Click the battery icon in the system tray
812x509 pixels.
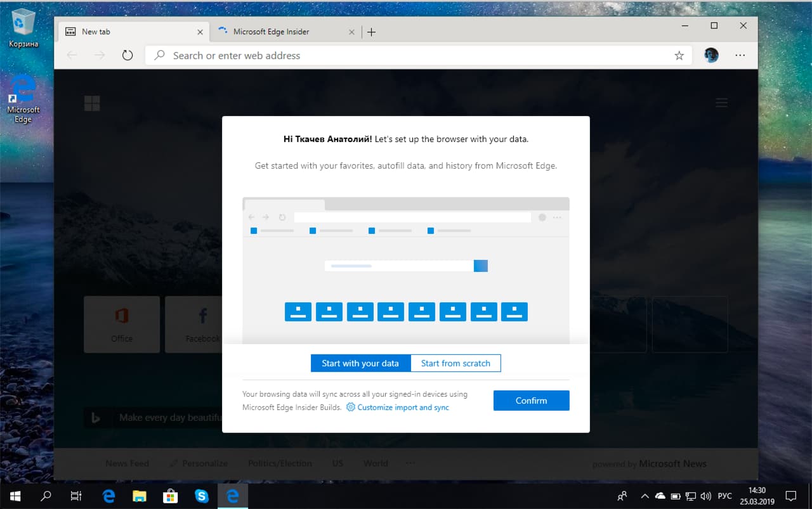pyautogui.click(x=676, y=496)
